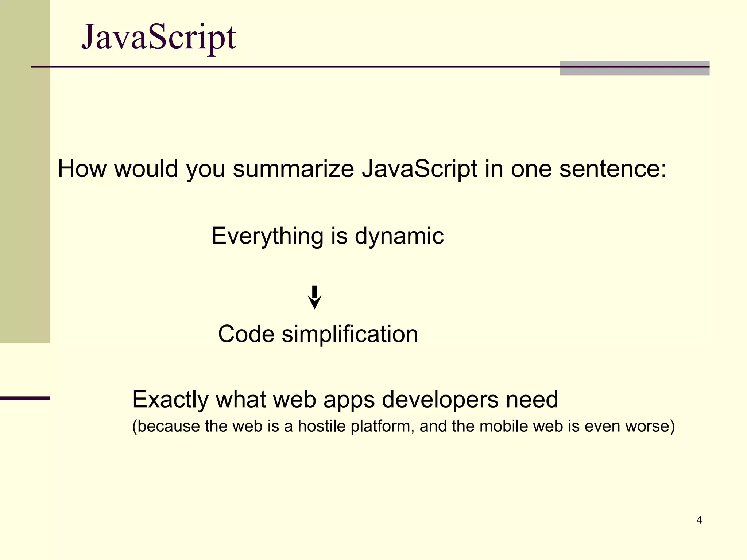Click the downward arrow below "Everything is dynamic"
Screen dimensions: 747x560
314,297
